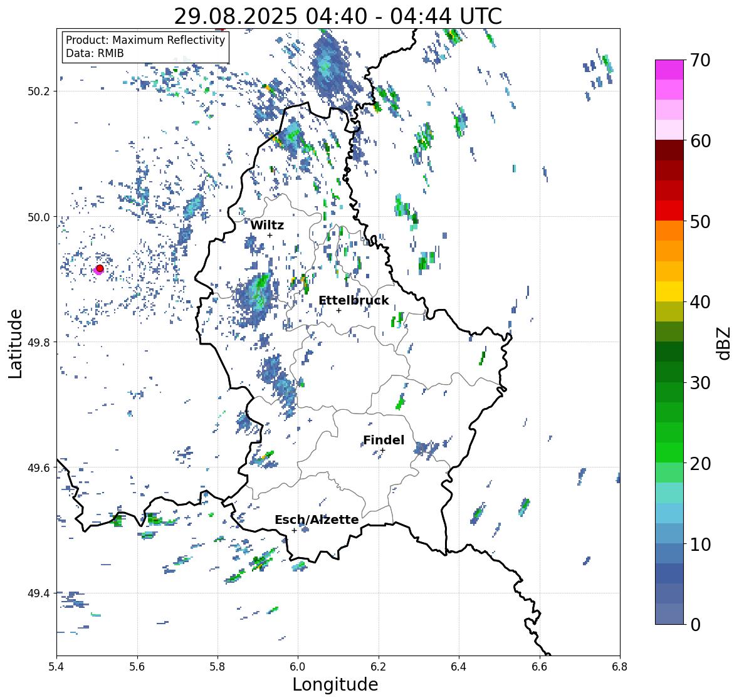Click the latitude tick label 49.4
739x700 pixels.
coord(39,593)
